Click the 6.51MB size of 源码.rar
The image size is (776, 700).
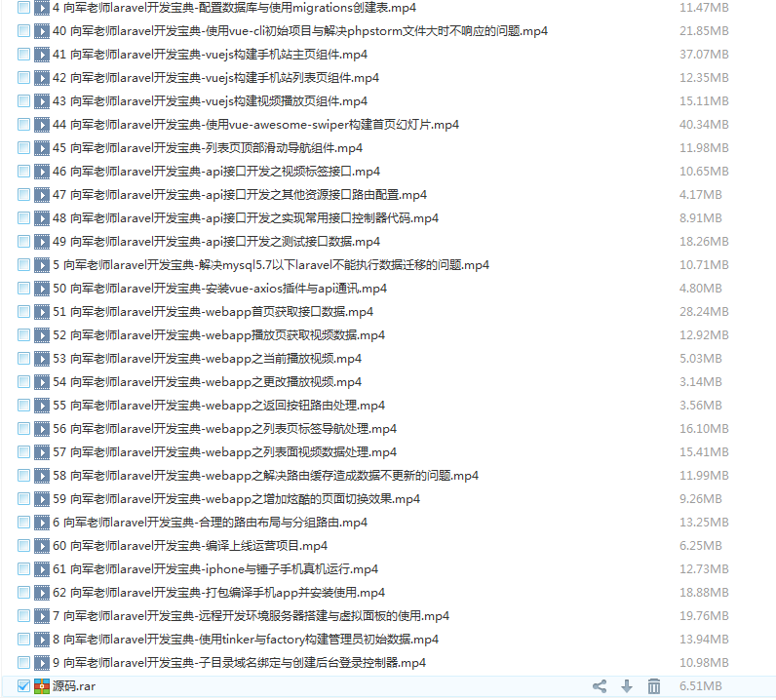700,686
